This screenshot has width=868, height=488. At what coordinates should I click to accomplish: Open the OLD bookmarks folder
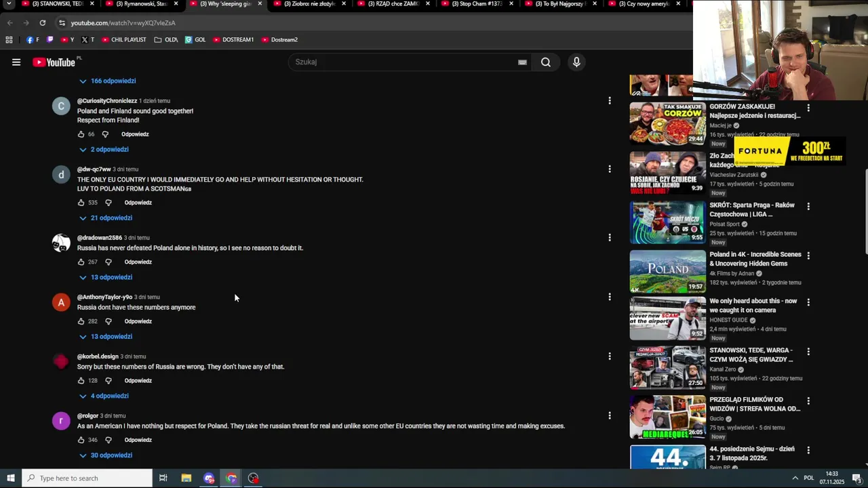click(166, 39)
